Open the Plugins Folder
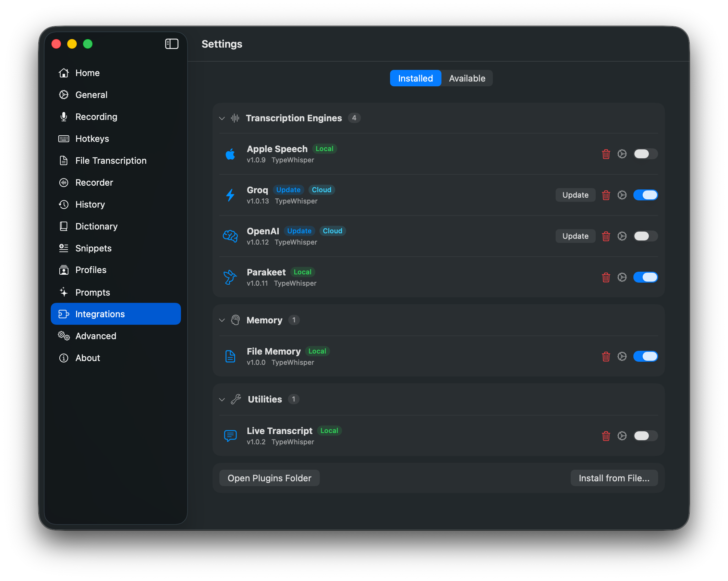The height and width of the screenshot is (581, 728). click(x=269, y=478)
